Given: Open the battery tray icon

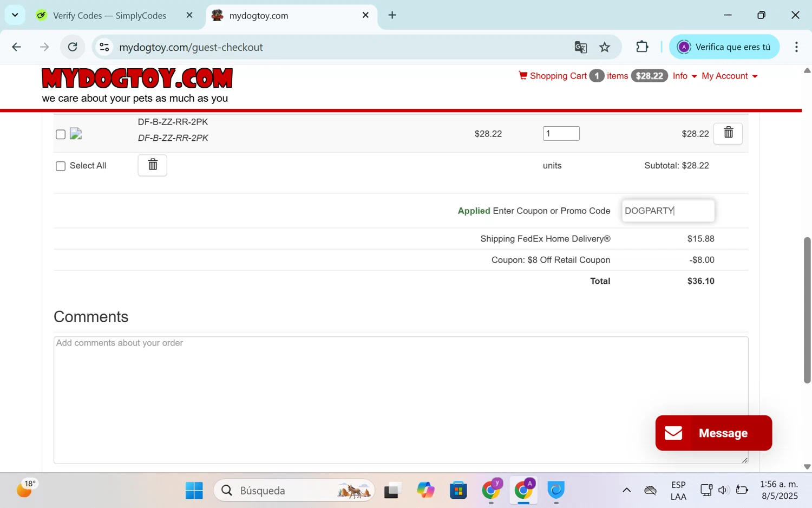Looking at the screenshot, I should pos(742,490).
